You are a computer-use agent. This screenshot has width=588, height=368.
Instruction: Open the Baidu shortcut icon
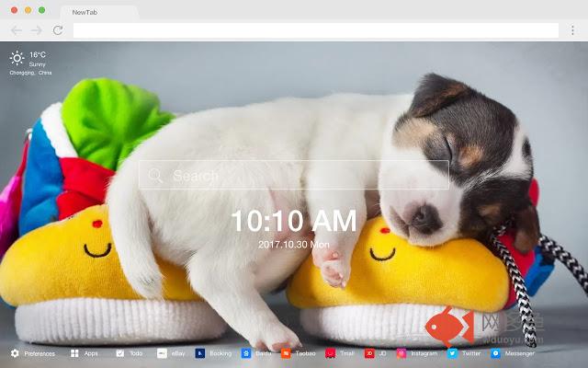click(x=246, y=353)
